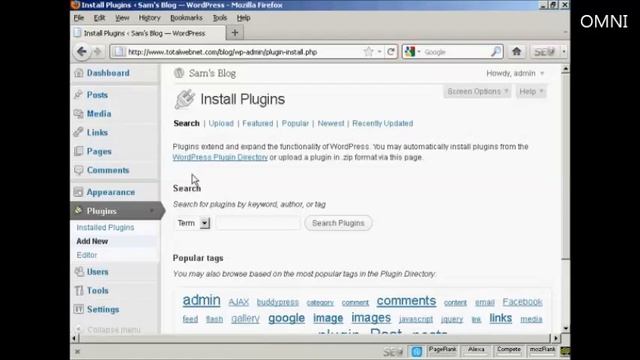The height and width of the screenshot is (360, 640).
Task: Click the Tools icon in sidebar
Action: click(x=79, y=290)
